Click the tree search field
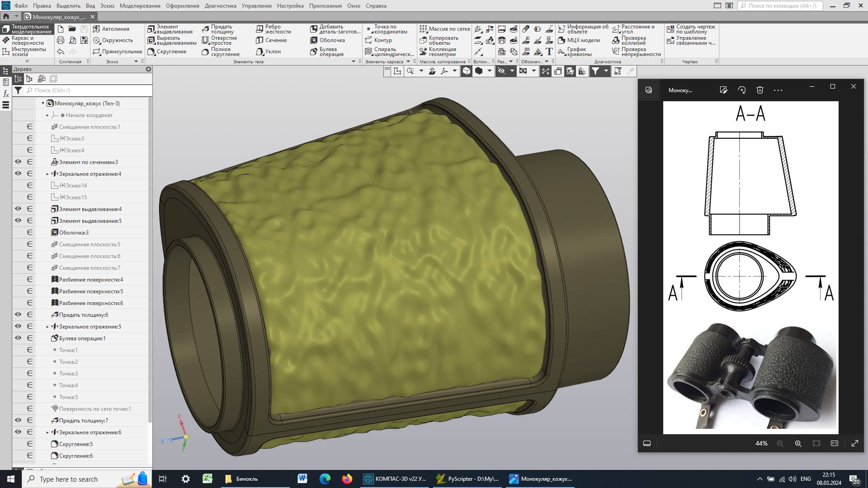 pyautogui.click(x=88, y=90)
